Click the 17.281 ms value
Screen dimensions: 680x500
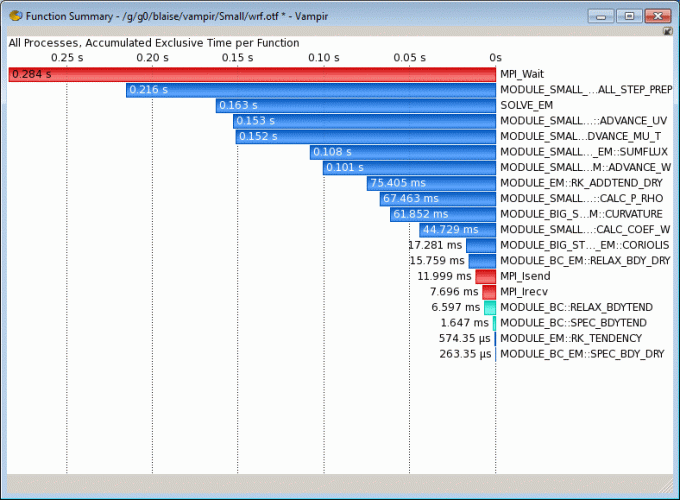(435, 246)
